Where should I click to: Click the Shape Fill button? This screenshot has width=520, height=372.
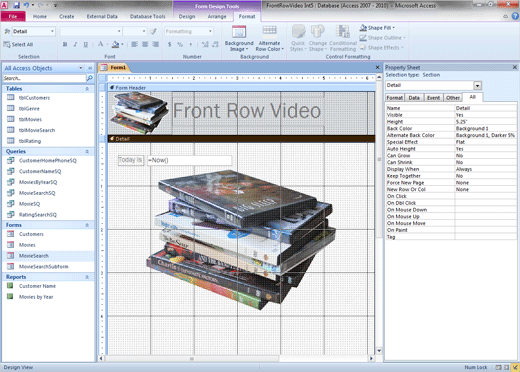[x=377, y=28]
